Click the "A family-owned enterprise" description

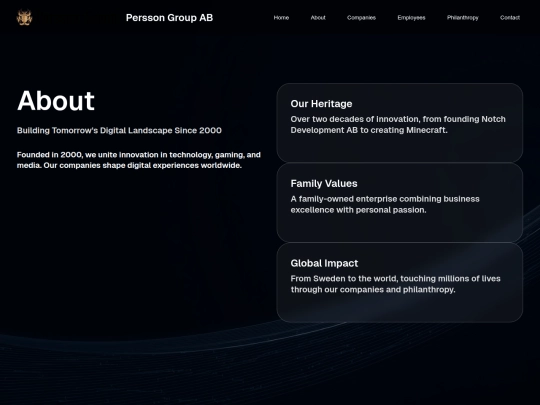pyautogui.click(x=385, y=204)
